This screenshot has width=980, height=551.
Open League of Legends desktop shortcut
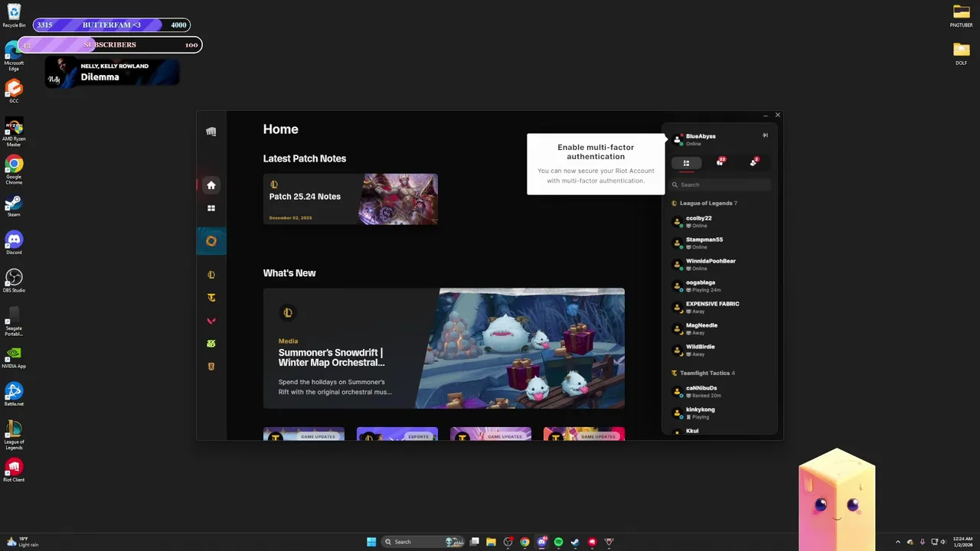point(14,435)
